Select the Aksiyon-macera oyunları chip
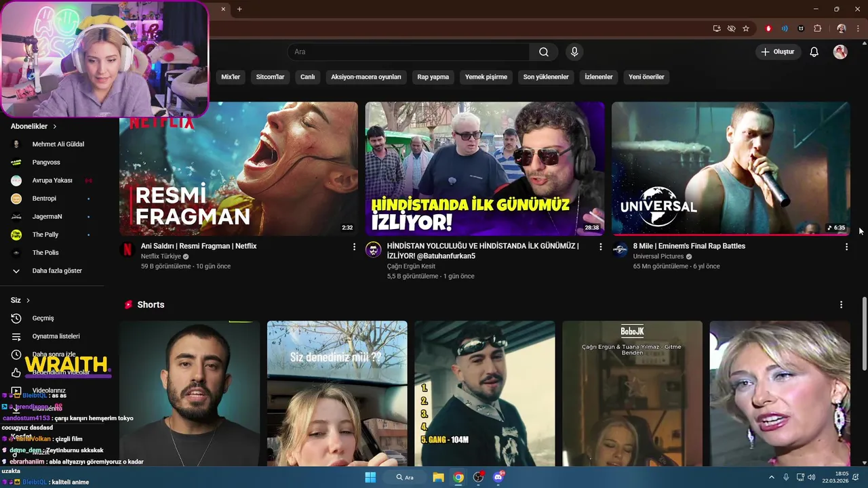Image resolution: width=868 pixels, height=488 pixels. (x=366, y=77)
